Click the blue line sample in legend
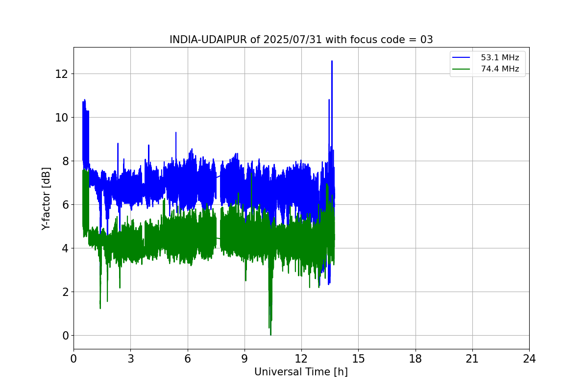The width and height of the screenshot is (588, 392). (462, 58)
